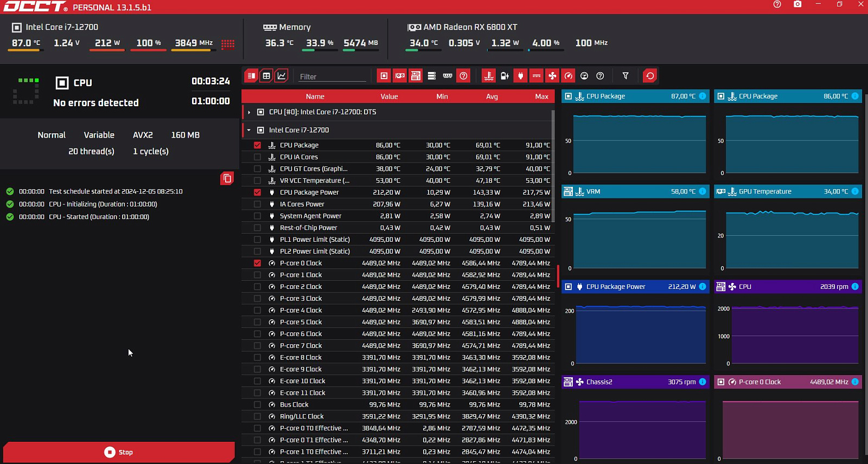Image resolution: width=868 pixels, height=464 pixels.
Task: Check the E-core 8 Clock checkbox
Action: click(258, 358)
